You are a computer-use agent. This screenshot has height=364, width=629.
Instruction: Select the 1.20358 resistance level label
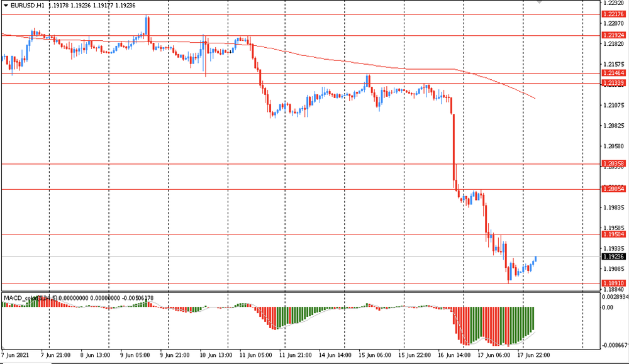[x=613, y=163]
